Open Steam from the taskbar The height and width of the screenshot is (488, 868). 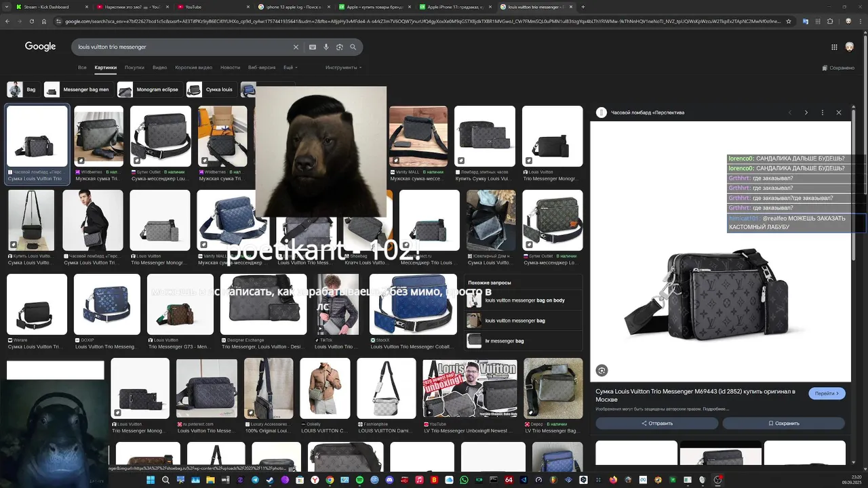[x=270, y=480]
